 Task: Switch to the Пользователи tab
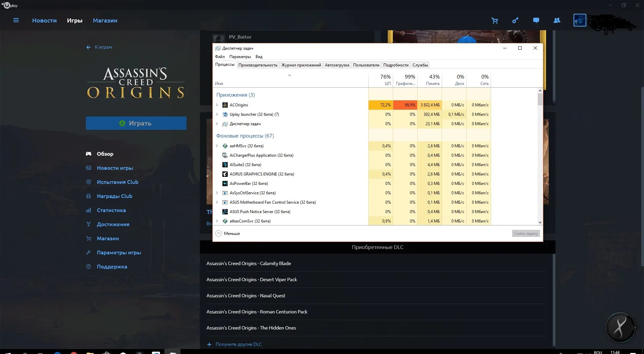[366, 65]
